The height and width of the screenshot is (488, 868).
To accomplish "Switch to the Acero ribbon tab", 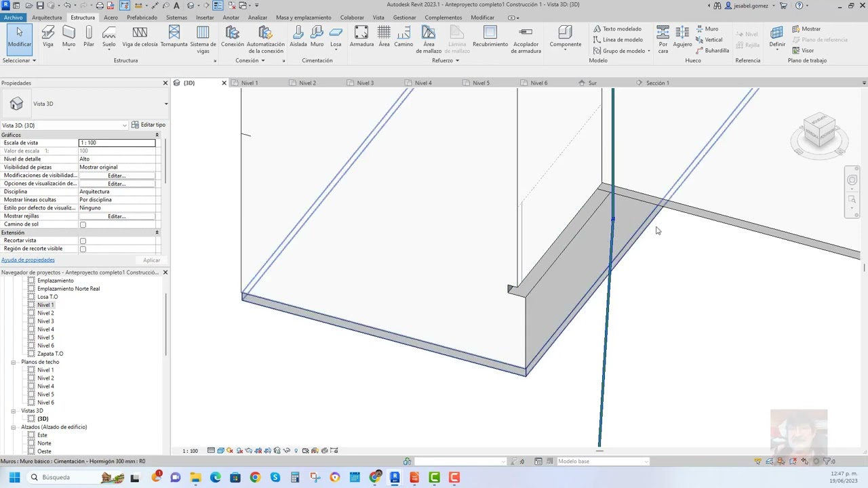I will [111, 18].
